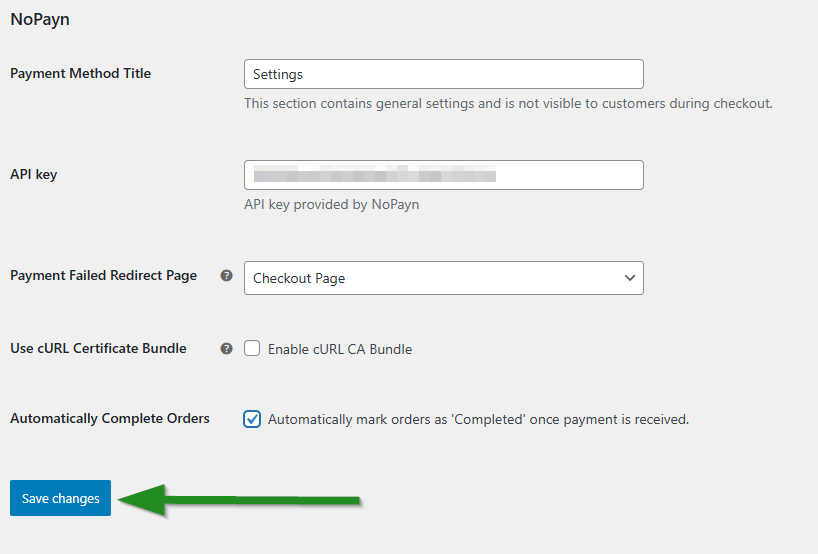Click the 'Payment Method Title' field label

click(x=80, y=73)
